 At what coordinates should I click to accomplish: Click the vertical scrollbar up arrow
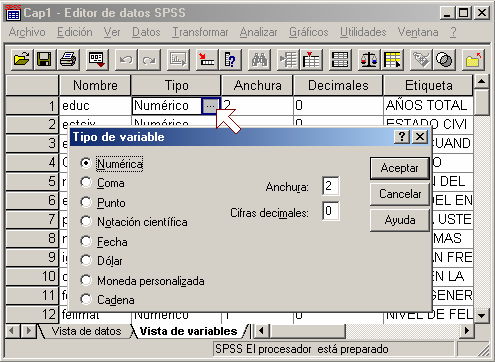coord(481,82)
